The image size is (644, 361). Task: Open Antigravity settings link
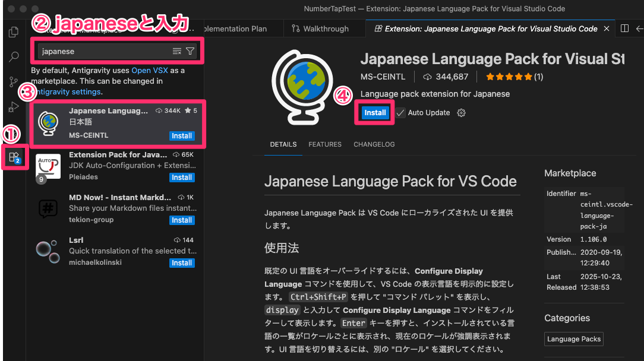click(66, 91)
